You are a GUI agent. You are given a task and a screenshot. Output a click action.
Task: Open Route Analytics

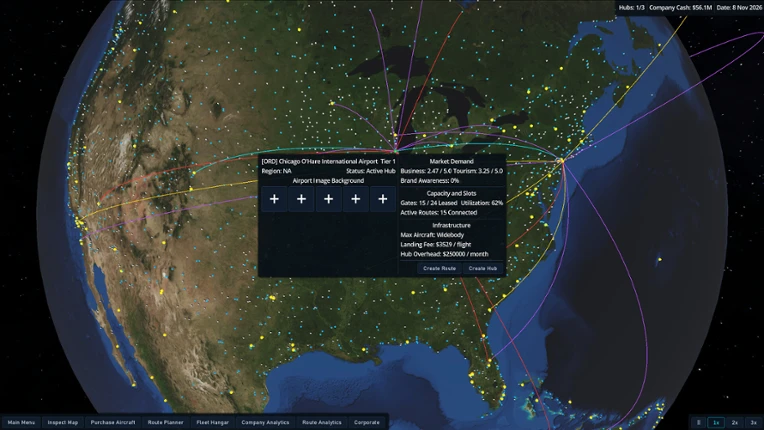pos(322,422)
